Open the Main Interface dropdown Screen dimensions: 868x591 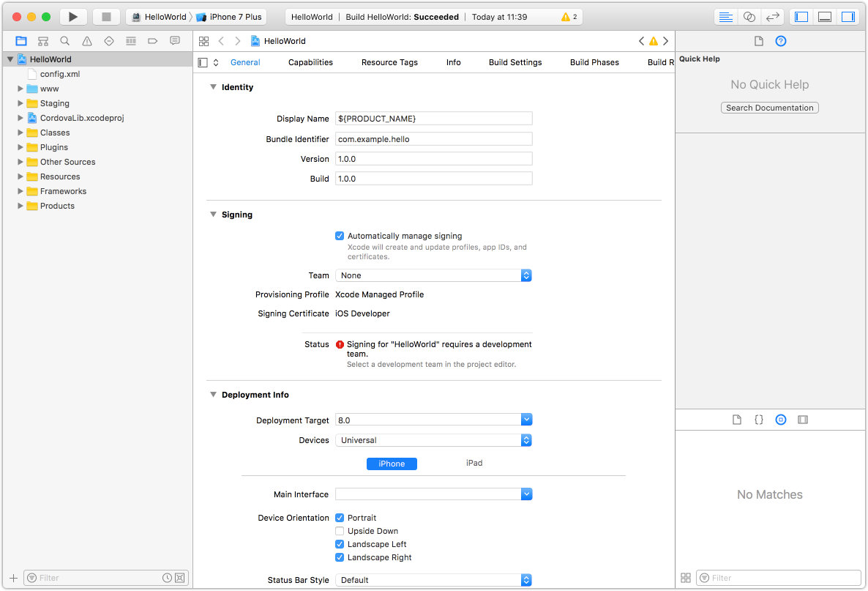[x=526, y=494]
